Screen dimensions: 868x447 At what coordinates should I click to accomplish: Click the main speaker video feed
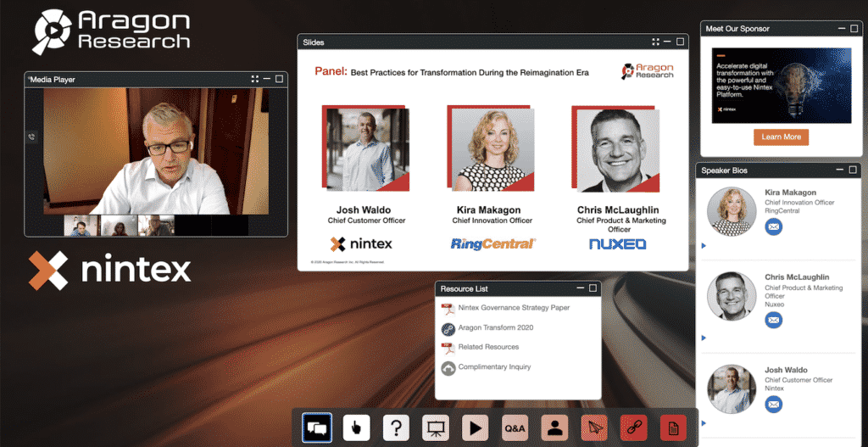click(156, 151)
